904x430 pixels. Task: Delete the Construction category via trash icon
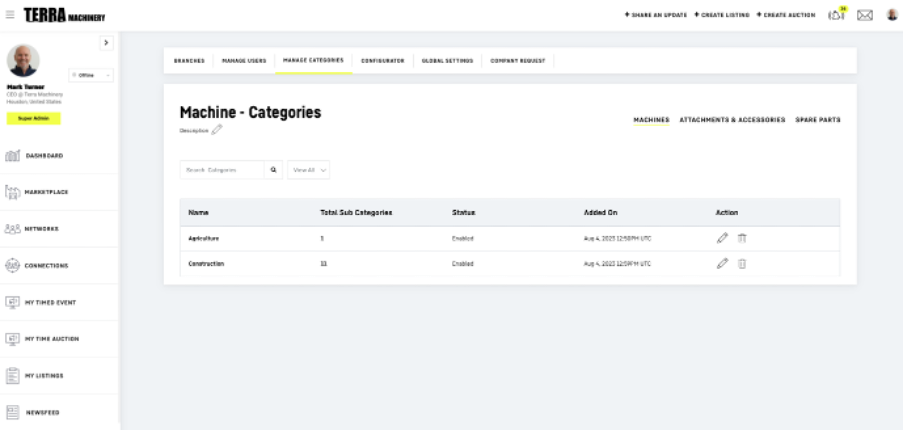tap(742, 263)
